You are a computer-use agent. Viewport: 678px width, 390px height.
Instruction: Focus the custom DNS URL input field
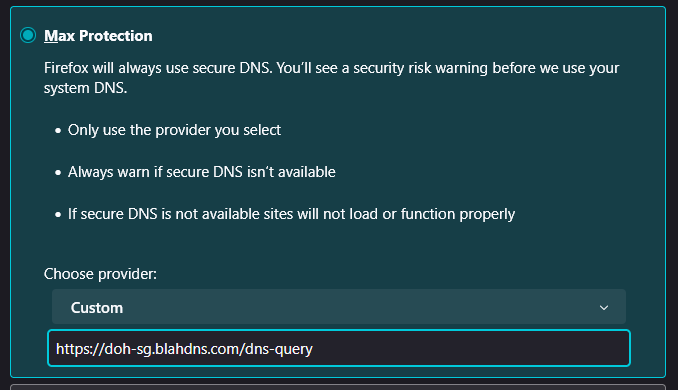click(339, 348)
